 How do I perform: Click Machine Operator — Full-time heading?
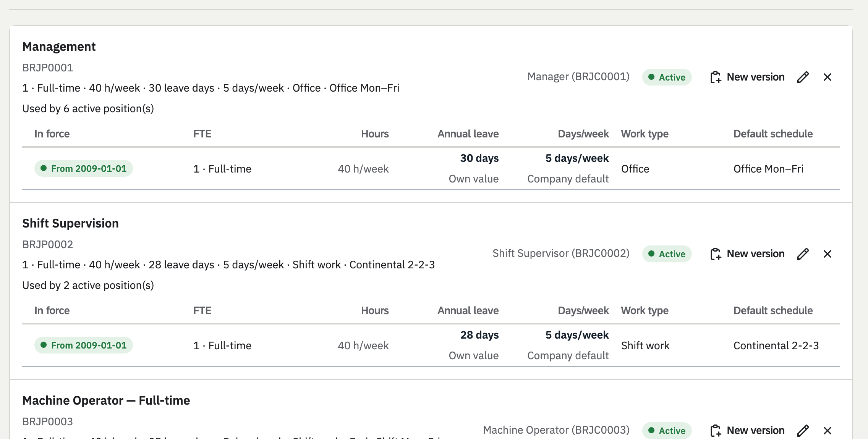click(x=106, y=400)
